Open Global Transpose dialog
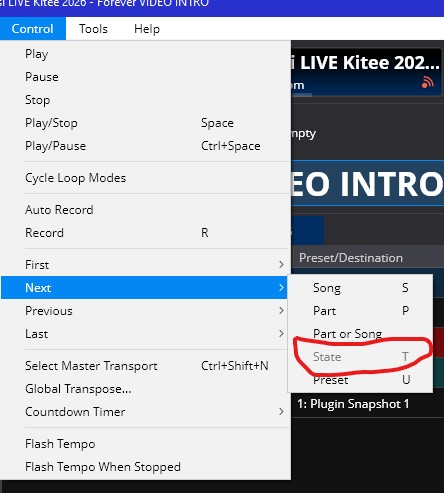Viewport: 444px width, 493px height. [145, 389]
